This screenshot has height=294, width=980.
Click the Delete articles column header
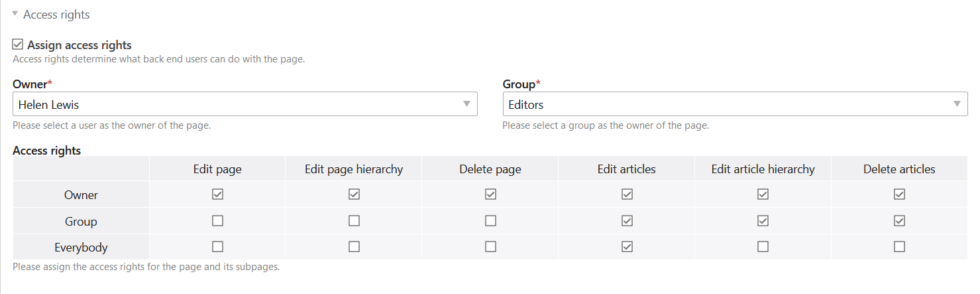click(899, 169)
